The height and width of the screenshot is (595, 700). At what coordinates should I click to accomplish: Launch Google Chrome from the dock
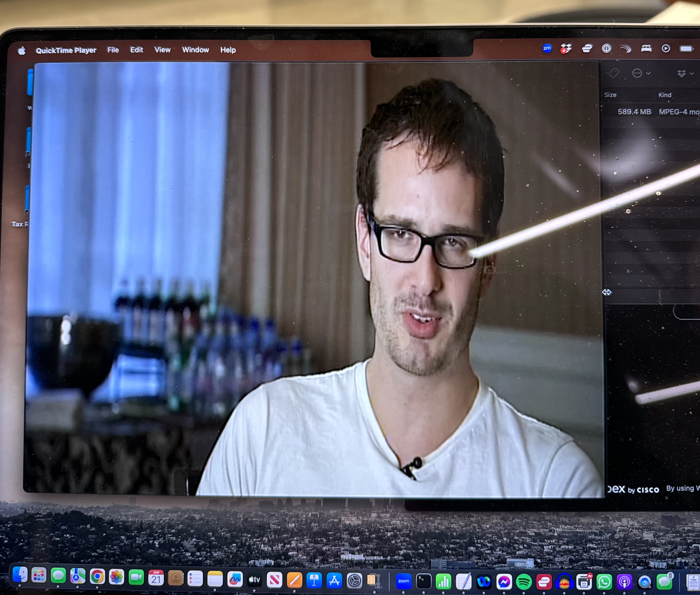[x=97, y=577]
